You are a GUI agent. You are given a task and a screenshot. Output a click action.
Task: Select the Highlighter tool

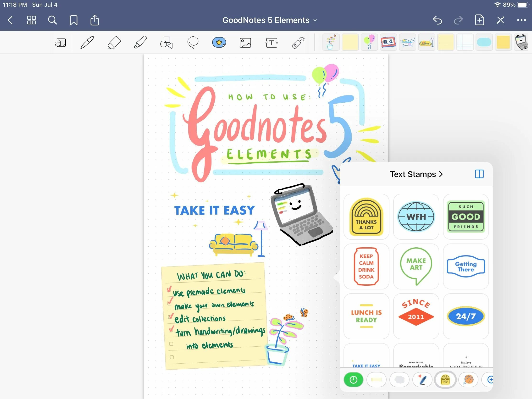point(140,41)
